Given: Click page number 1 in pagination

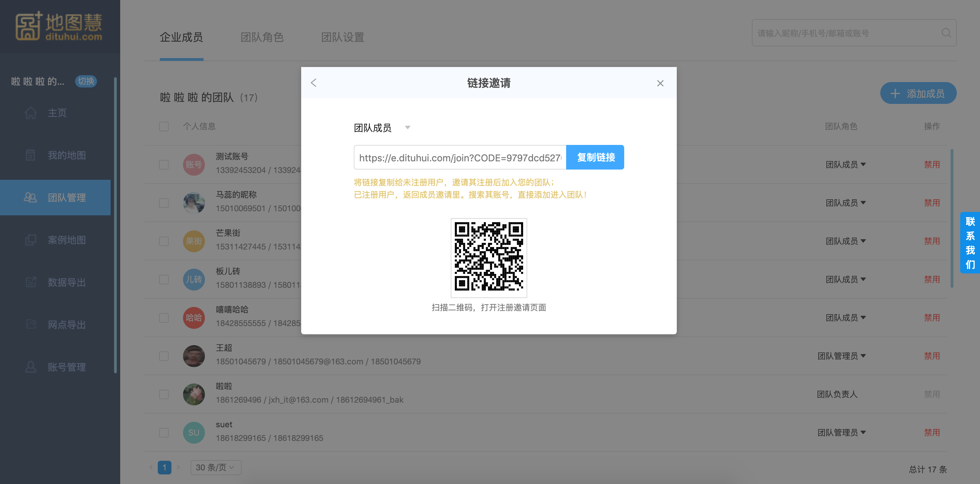Looking at the screenshot, I should 164,467.
